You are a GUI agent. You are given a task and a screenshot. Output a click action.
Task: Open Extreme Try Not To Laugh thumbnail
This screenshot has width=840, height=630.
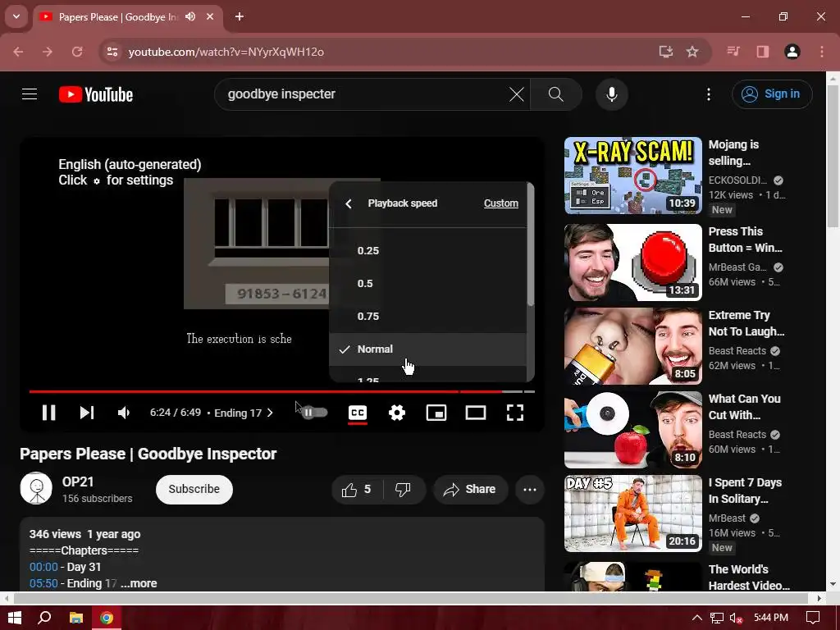click(x=632, y=346)
